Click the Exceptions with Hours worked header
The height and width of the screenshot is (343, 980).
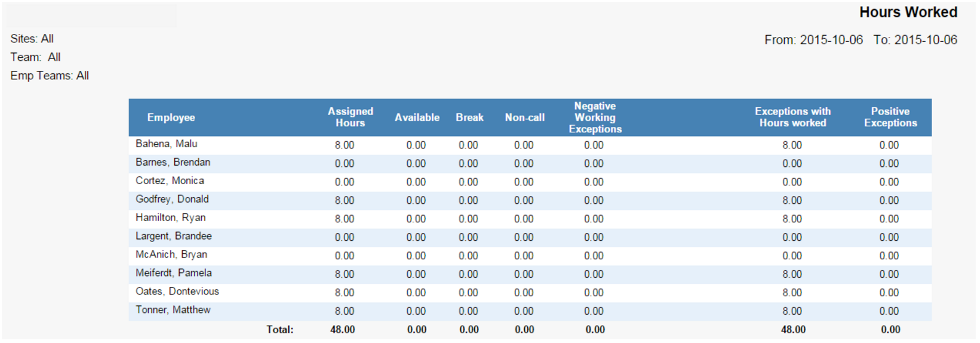coord(792,117)
